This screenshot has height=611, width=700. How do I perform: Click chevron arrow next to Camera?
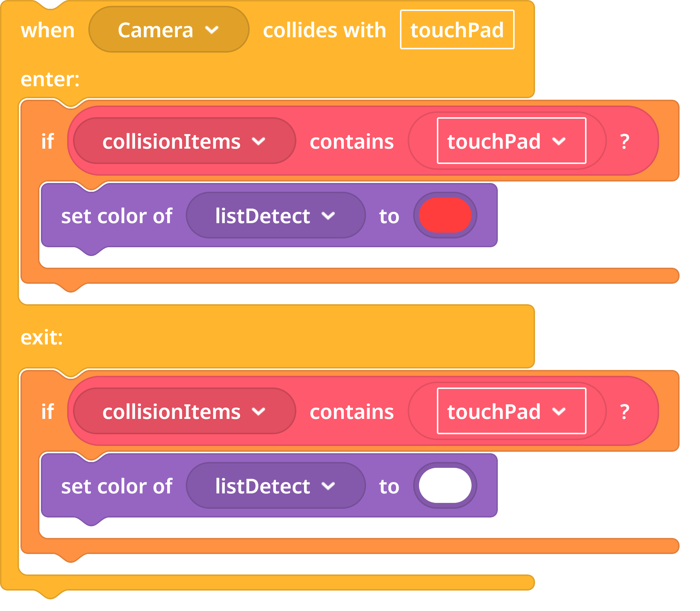click(x=212, y=30)
